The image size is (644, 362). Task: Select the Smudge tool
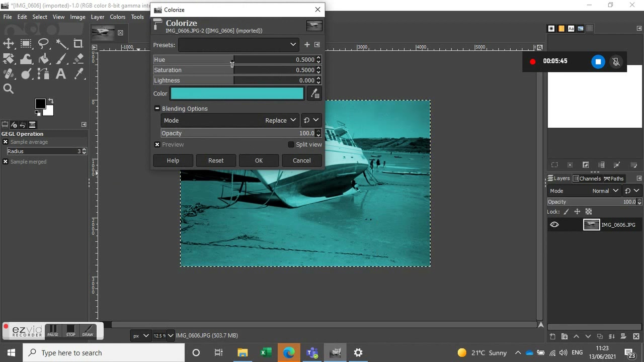[26, 74]
